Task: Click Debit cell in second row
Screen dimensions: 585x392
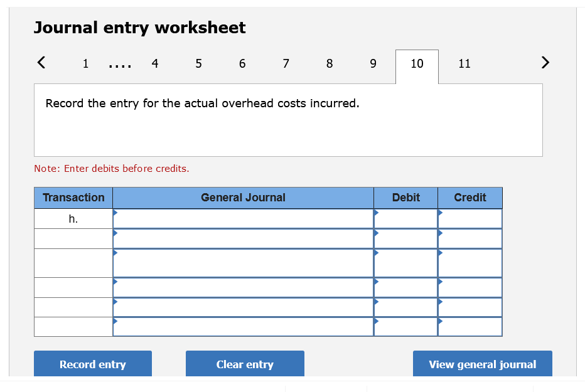Action: pos(406,238)
